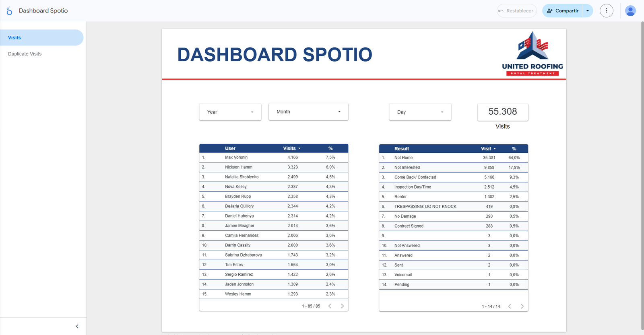Click the Sabrina Dzhabarova cell

point(244,255)
